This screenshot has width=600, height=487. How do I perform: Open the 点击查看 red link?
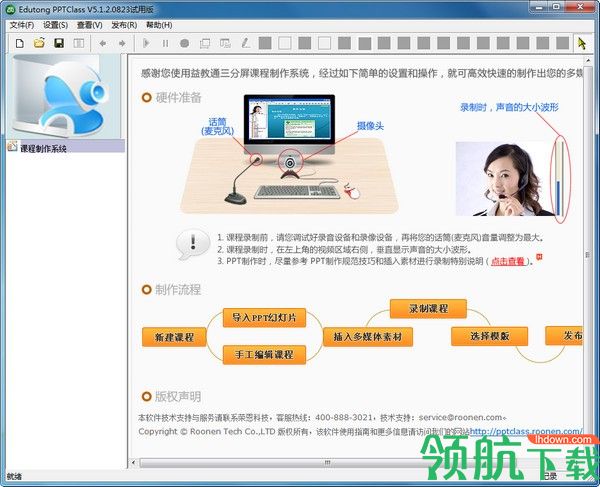pos(507,262)
